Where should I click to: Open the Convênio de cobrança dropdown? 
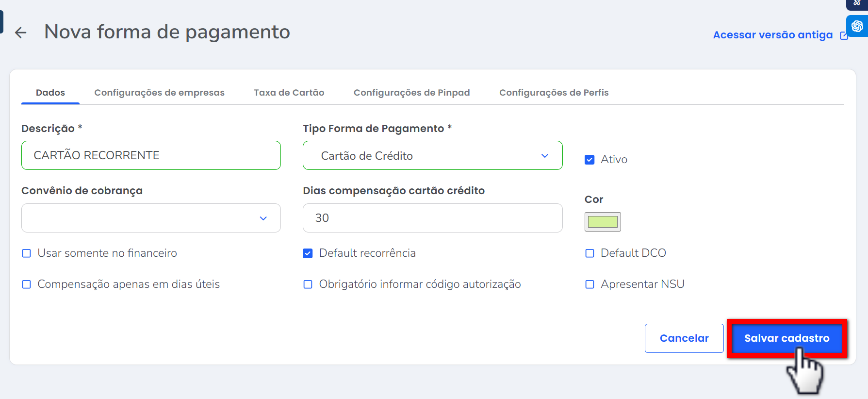[x=151, y=218]
